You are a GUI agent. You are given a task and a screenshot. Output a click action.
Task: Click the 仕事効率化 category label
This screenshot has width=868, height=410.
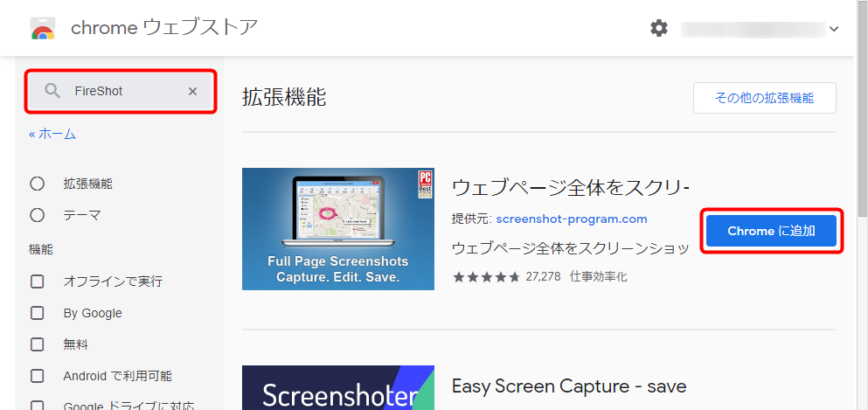click(x=599, y=276)
